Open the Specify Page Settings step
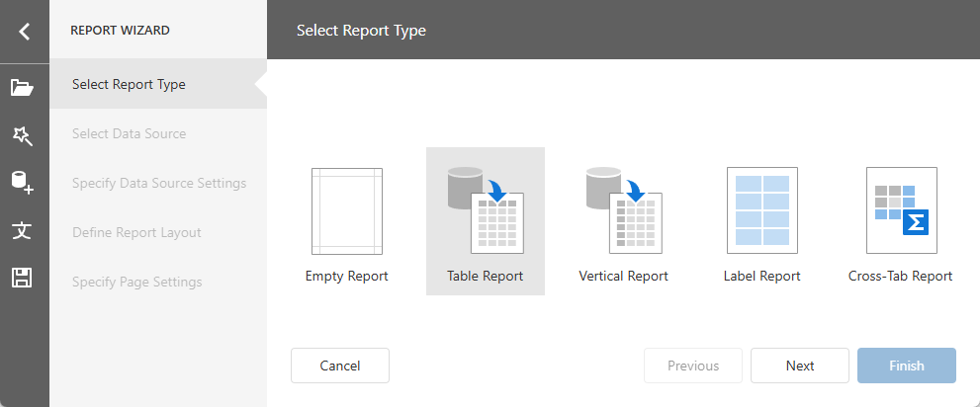Viewport: 980px width, 407px height. pos(158,282)
